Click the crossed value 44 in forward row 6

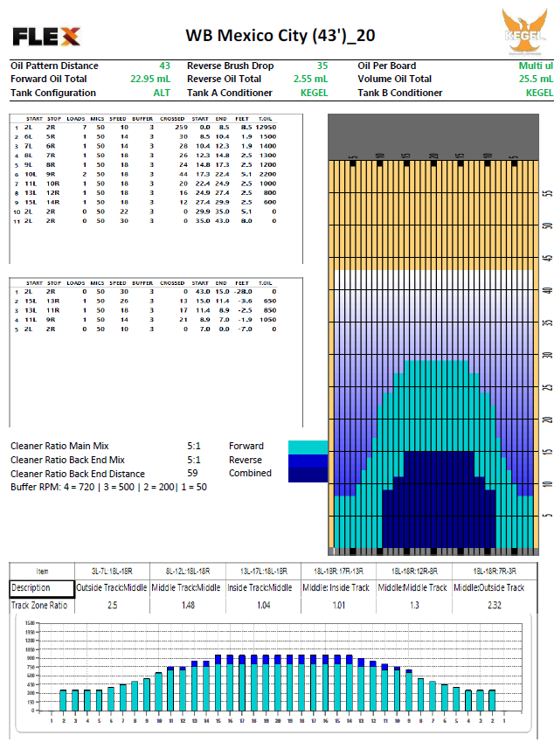(x=184, y=174)
